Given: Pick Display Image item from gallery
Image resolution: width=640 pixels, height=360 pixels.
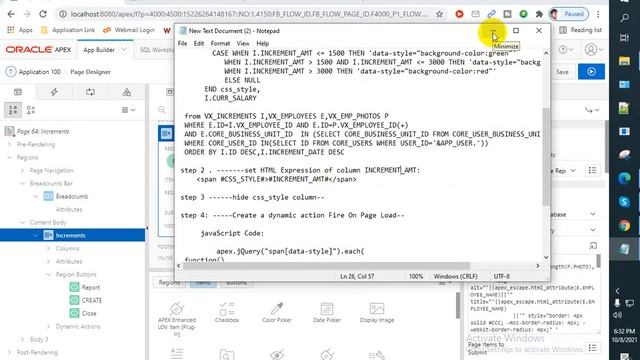Looking at the screenshot, I should tap(377, 313).
